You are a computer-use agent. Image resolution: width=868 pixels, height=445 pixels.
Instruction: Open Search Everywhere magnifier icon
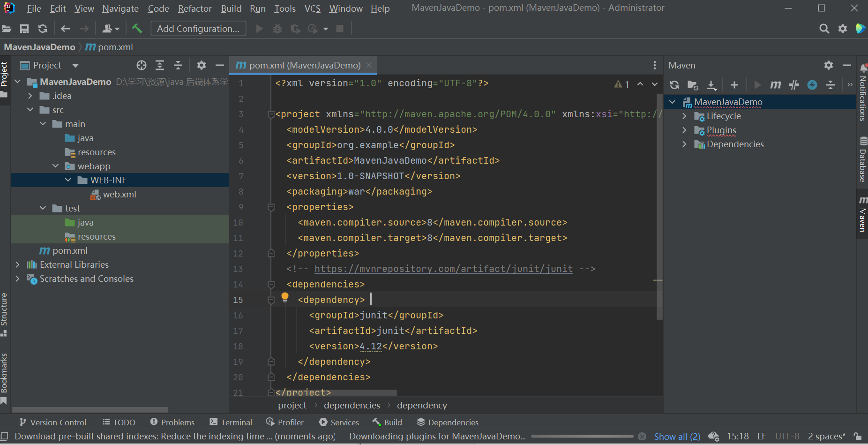tap(824, 29)
